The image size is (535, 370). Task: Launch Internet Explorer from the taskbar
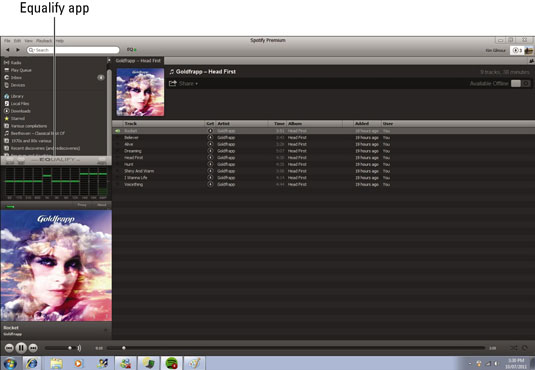(32, 364)
